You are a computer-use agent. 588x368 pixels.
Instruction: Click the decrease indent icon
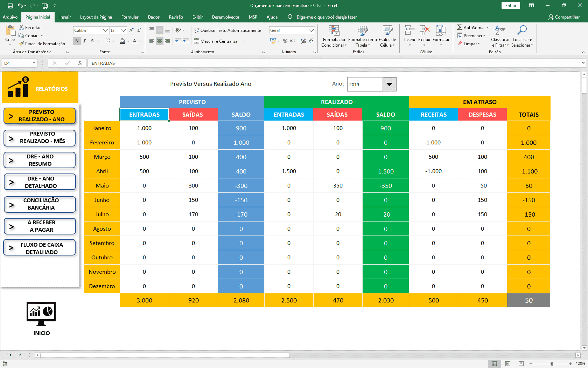(178, 41)
